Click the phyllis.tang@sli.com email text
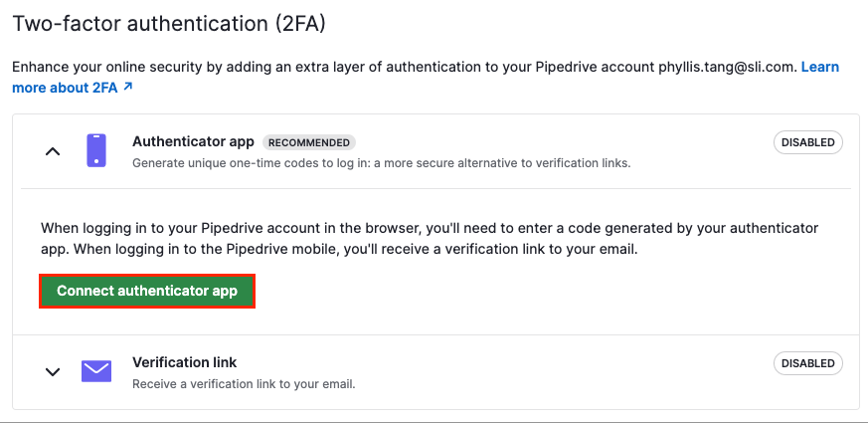 728,67
